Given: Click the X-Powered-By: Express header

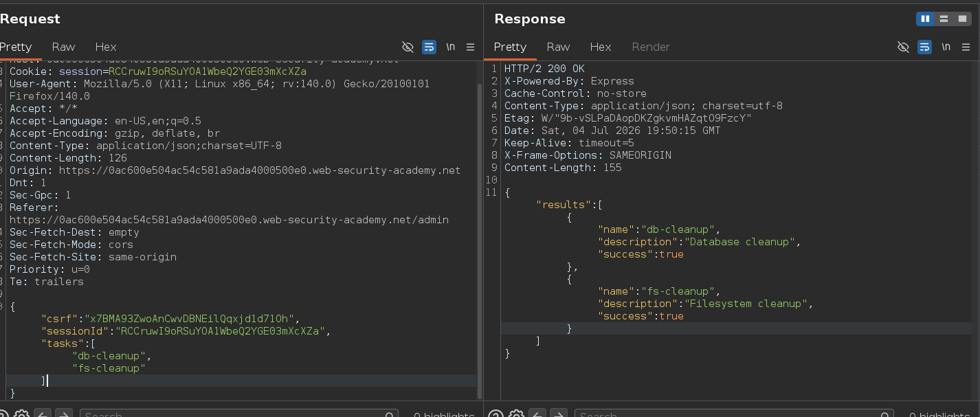Looking at the screenshot, I should pos(569,81).
